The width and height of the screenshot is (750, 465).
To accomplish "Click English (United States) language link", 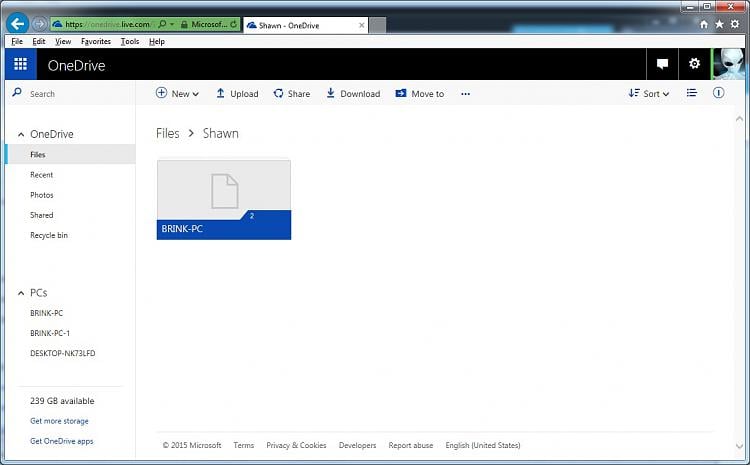I will tap(483, 445).
